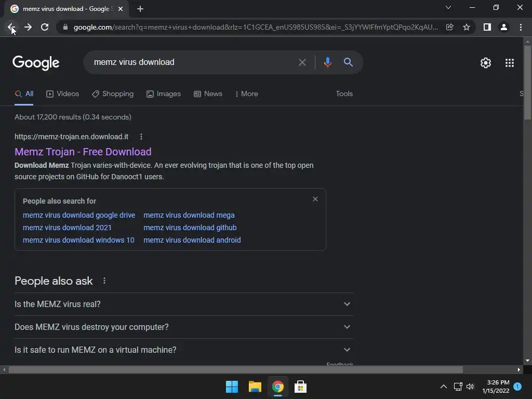Show hidden tray icons chevron
This screenshot has width=532, height=399.
(x=444, y=387)
